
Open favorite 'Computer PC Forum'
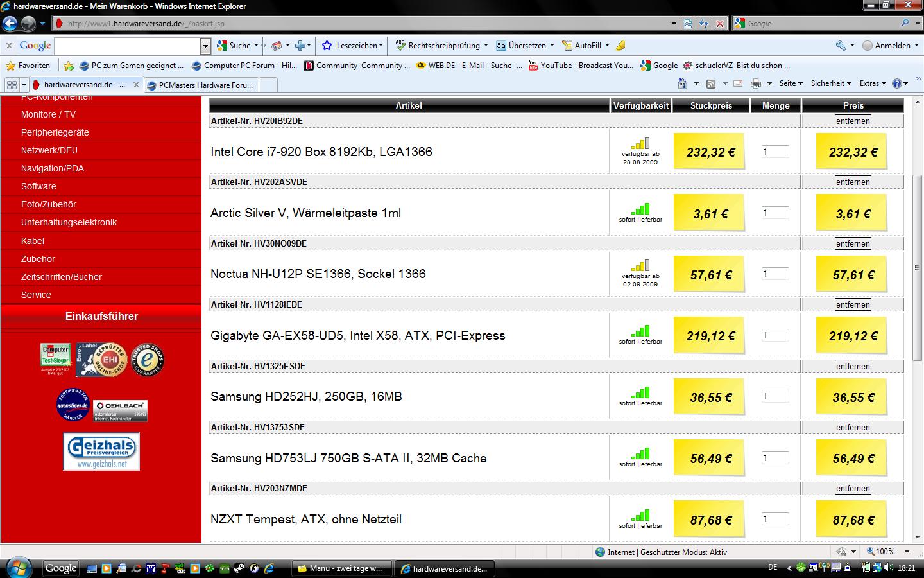[244, 66]
